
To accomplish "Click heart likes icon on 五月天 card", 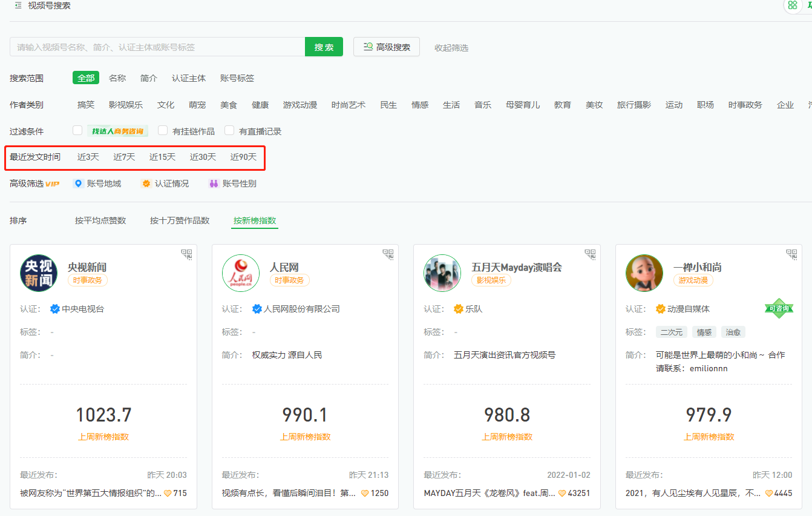I will click(x=562, y=494).
